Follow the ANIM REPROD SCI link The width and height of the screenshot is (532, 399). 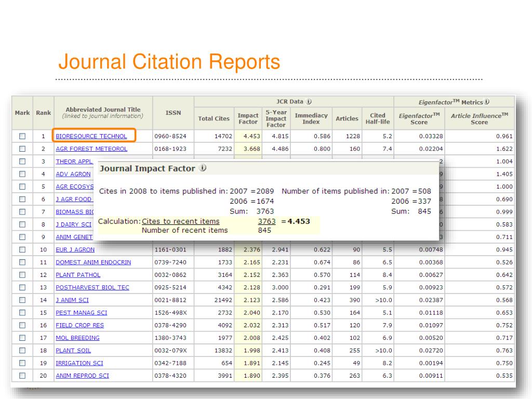[x=83, y=376]
